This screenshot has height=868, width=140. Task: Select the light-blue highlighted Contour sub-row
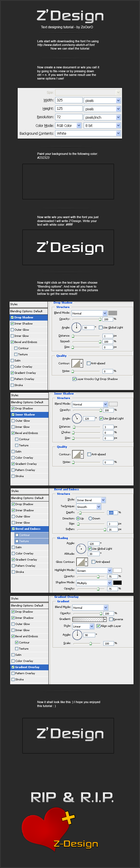pos(32,535)
